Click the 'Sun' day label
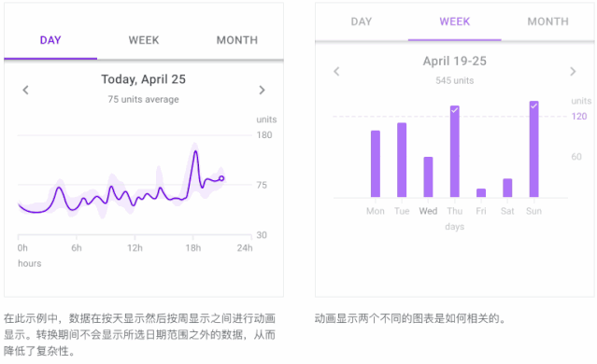 click(x=533, y=211)
